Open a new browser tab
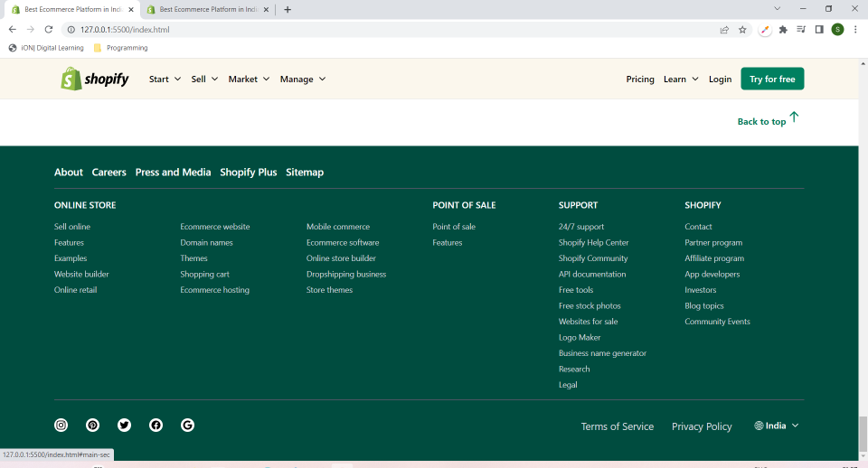Viewport: 868px width, 468px height. click(x=288, y=9)
